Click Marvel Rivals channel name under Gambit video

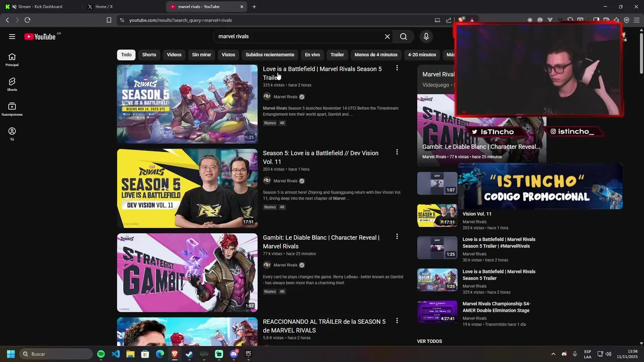pyautogui.click(x=285, y=265)
